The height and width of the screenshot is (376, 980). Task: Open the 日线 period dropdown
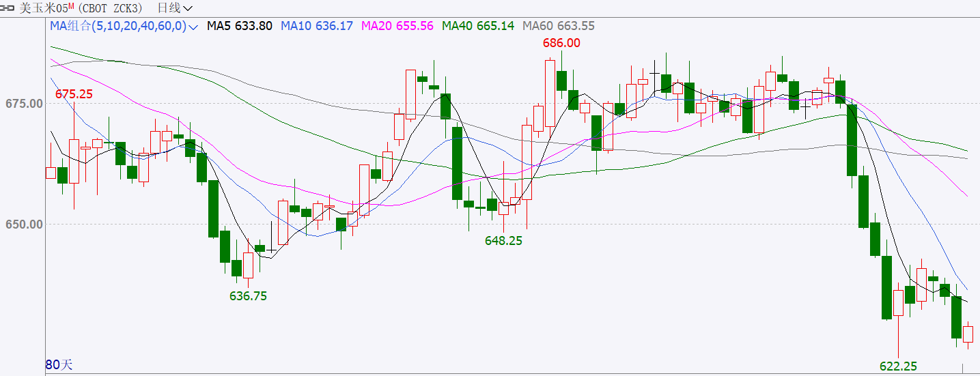175,8
